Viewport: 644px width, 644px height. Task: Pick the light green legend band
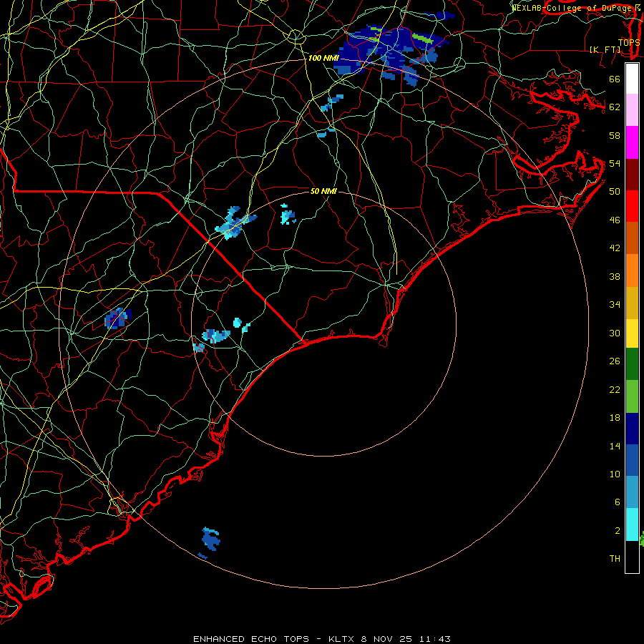pyautogui.click(x=632, y=396)
